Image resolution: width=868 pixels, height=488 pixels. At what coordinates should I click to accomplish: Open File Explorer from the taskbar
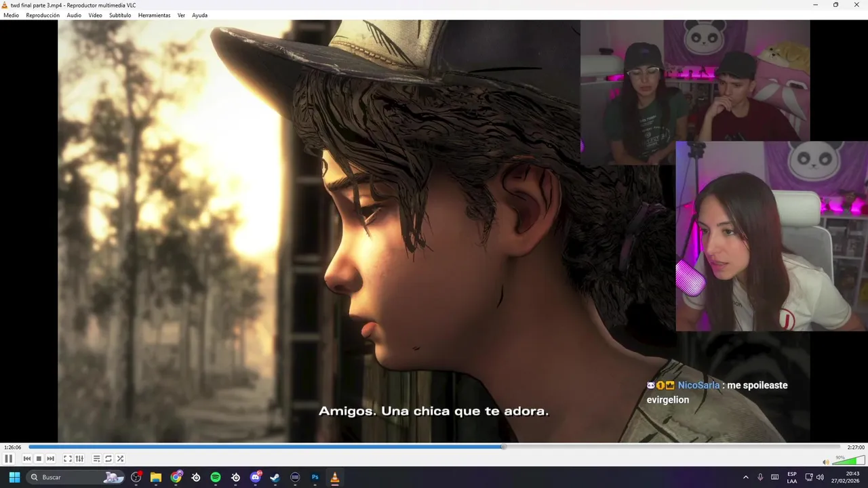156,477
